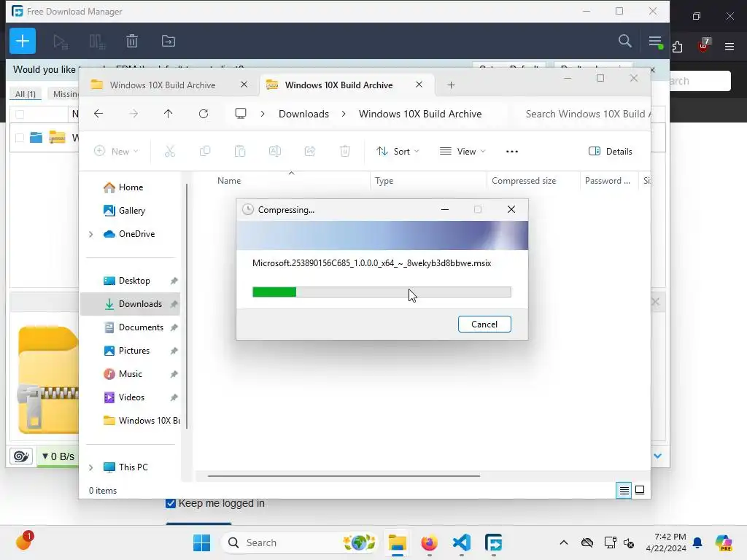Image resolution: width=747 pixels, height=560 pixels.
Task: Click the Copy icon in Explorer toolbar
Action: pos(205,152)
